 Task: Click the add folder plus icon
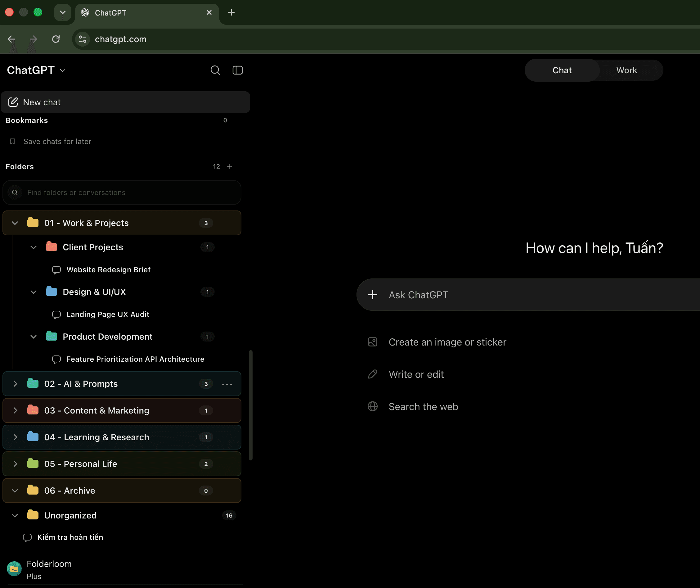(230, 166)
